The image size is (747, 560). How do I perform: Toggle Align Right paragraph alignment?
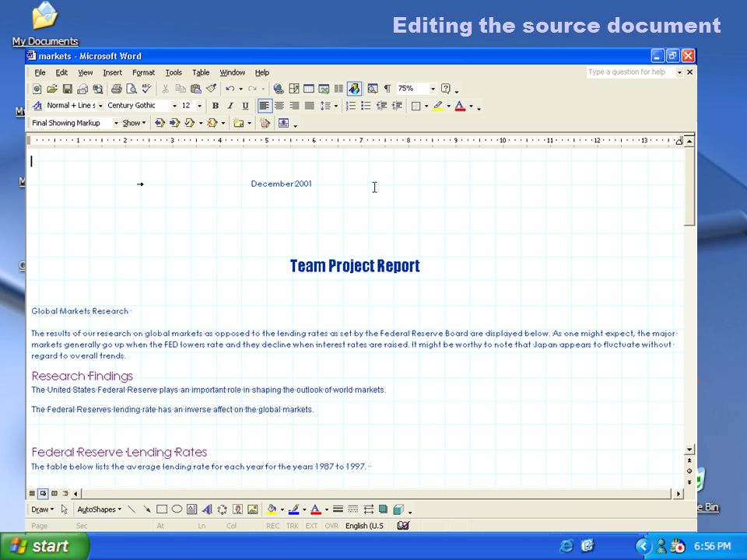click(x=295, y=106)
